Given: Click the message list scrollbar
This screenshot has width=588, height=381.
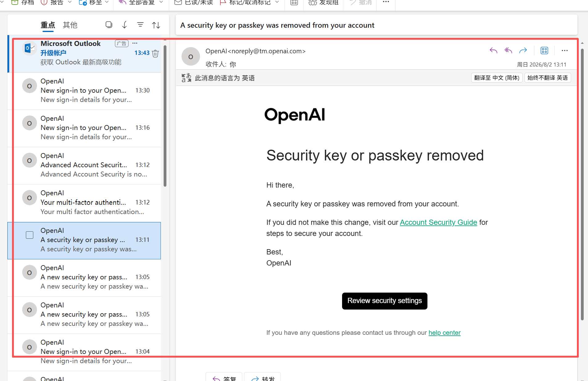Looking at the screenshot, I should click(165, 116).
